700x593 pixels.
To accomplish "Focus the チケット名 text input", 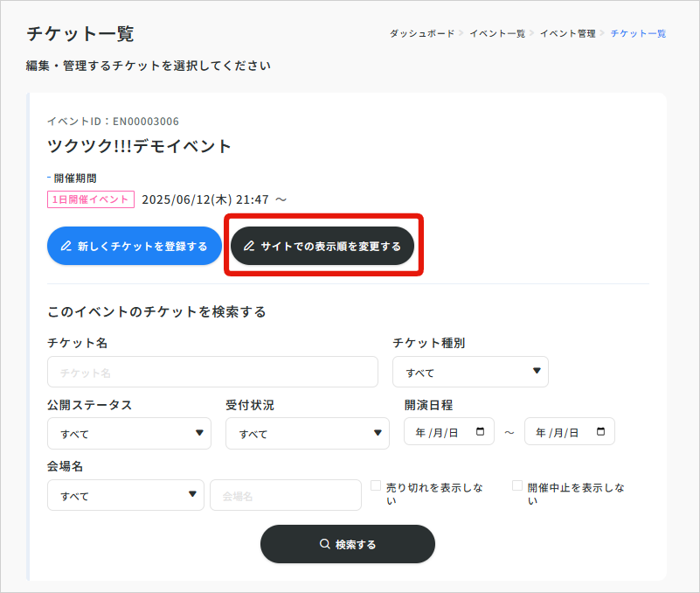I will [212, 372].
